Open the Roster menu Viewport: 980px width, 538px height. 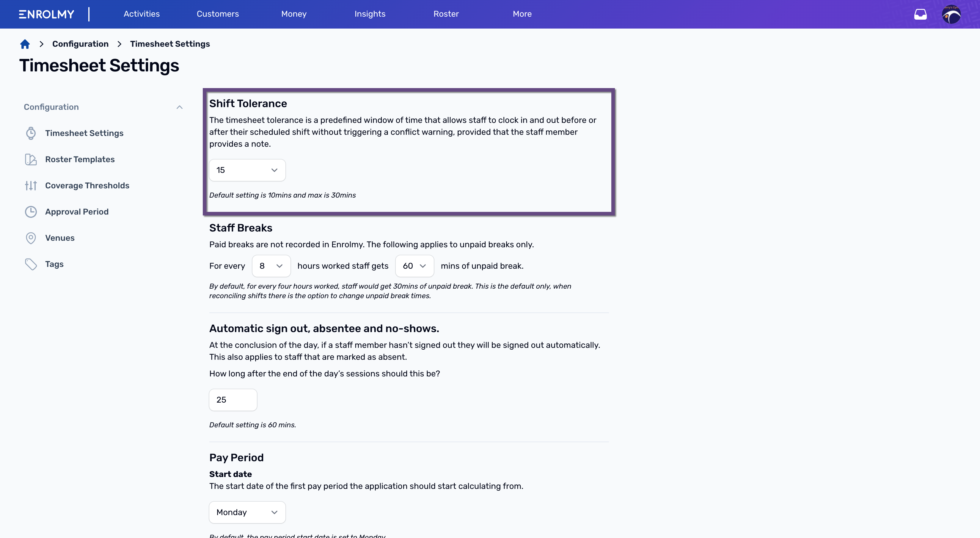(x=446, y=14)
